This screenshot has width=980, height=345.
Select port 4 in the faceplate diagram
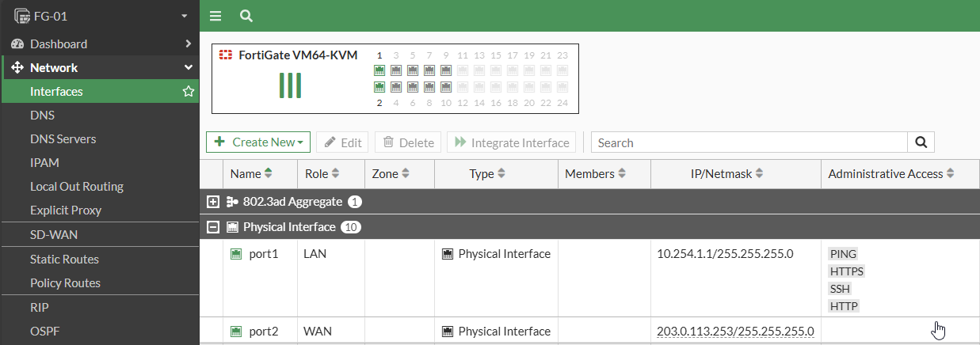[396, 86]
